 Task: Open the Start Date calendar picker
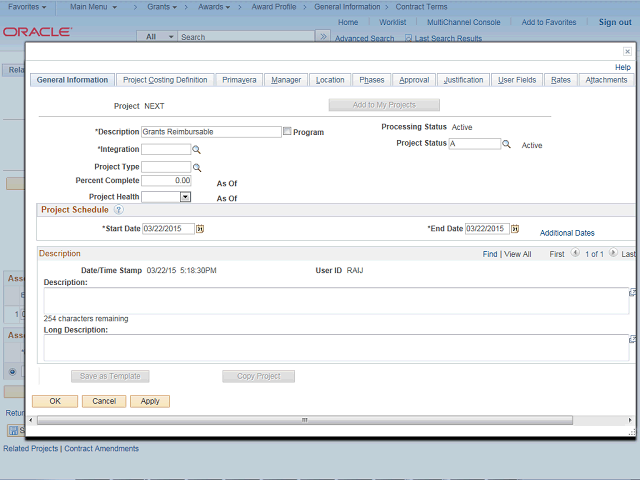point(200,229)
